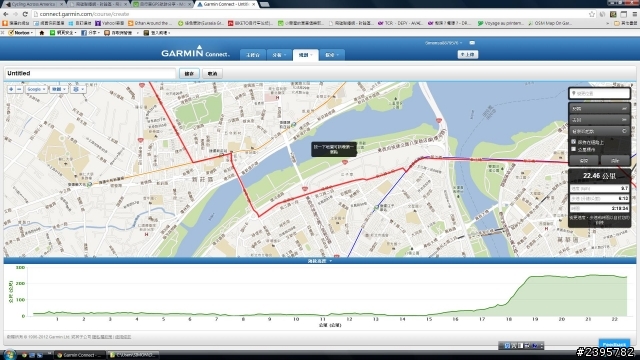Click the address bar connect.garmin.com URL
Image resolution: width=640 pixels, height=360 pixels.
(x=84, y=14)
